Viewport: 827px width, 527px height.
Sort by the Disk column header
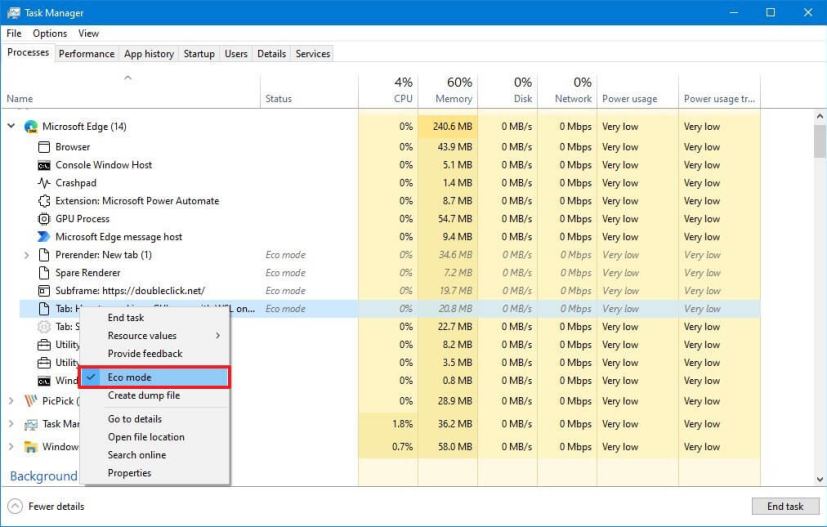(x=507, y=91)
